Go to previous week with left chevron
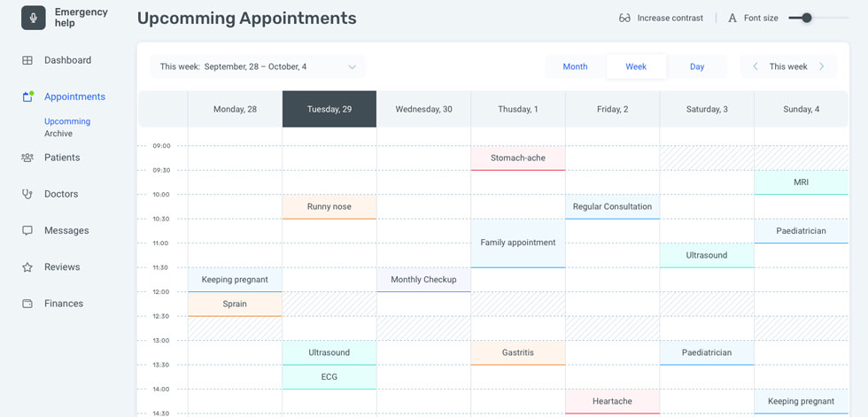The height and width of the screenshot is (417, 868). [x=755, y=66]
